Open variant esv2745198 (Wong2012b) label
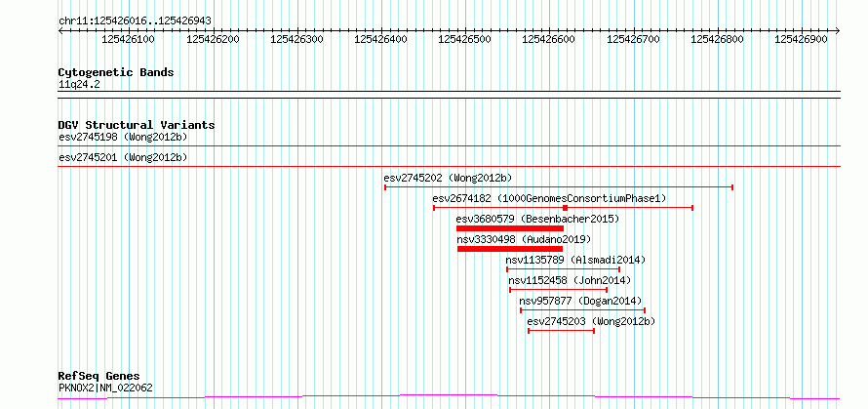Viewport: 868px width, 409px height. click(123, 137)
